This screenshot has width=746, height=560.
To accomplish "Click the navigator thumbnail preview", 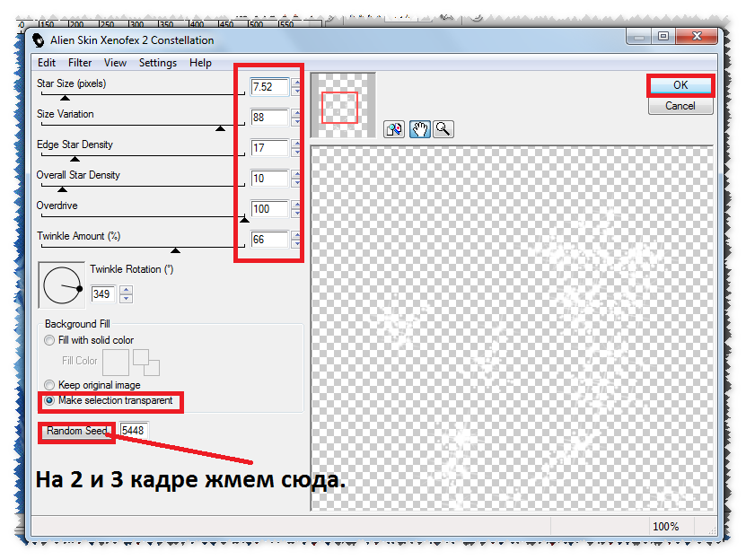I will 343,105.
